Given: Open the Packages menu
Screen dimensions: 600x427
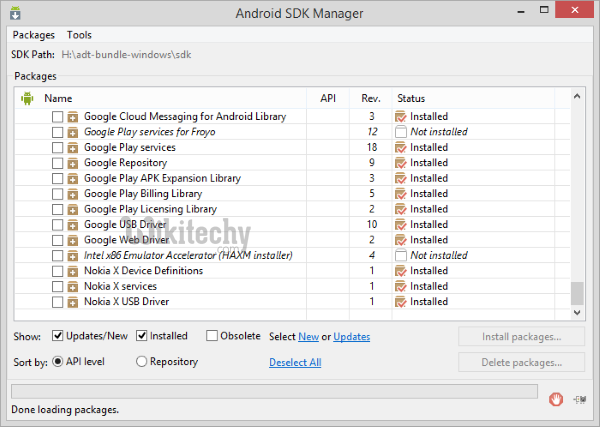Looking at the screenshot, I should [34, 35].
